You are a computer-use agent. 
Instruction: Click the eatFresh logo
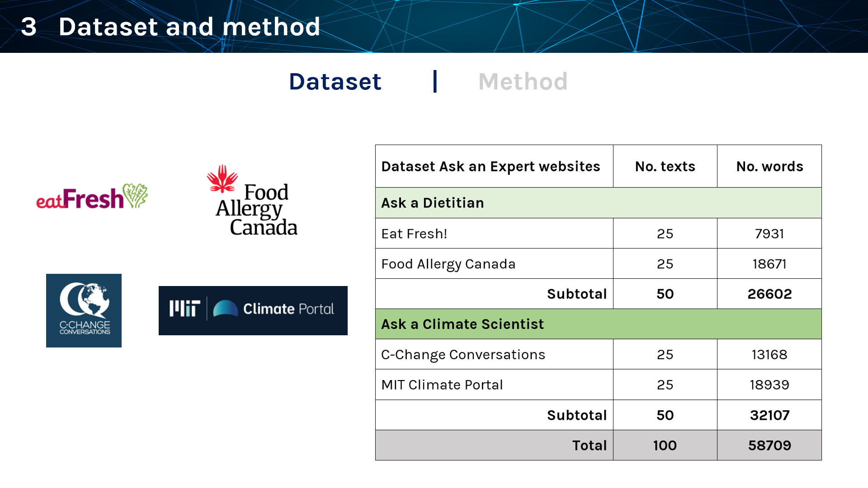point(92,197)
